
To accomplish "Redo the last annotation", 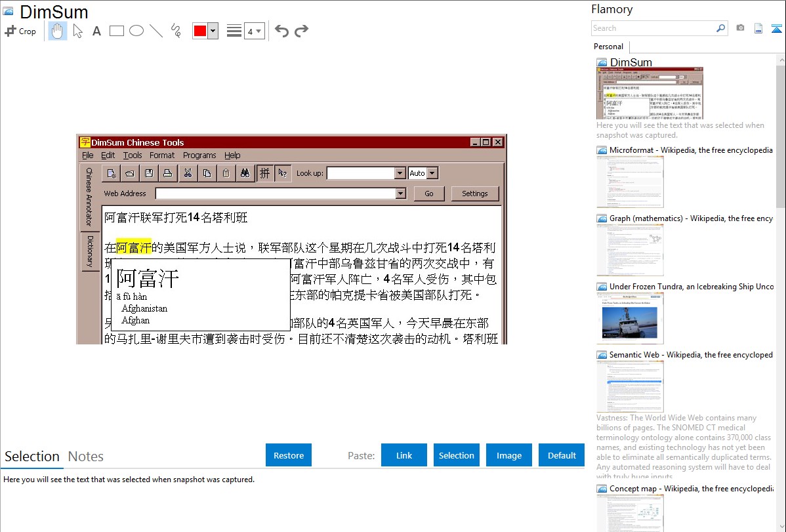I will [301, 31].
